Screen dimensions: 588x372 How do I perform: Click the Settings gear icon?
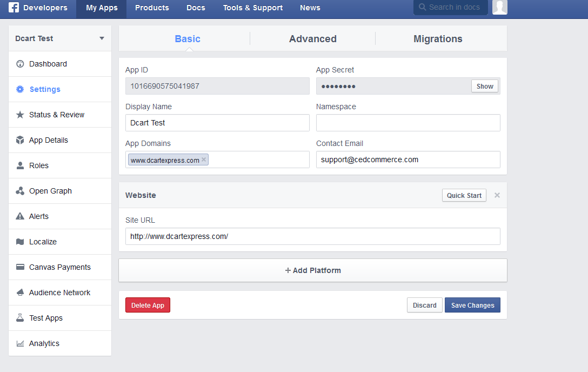tap(20, 89)
